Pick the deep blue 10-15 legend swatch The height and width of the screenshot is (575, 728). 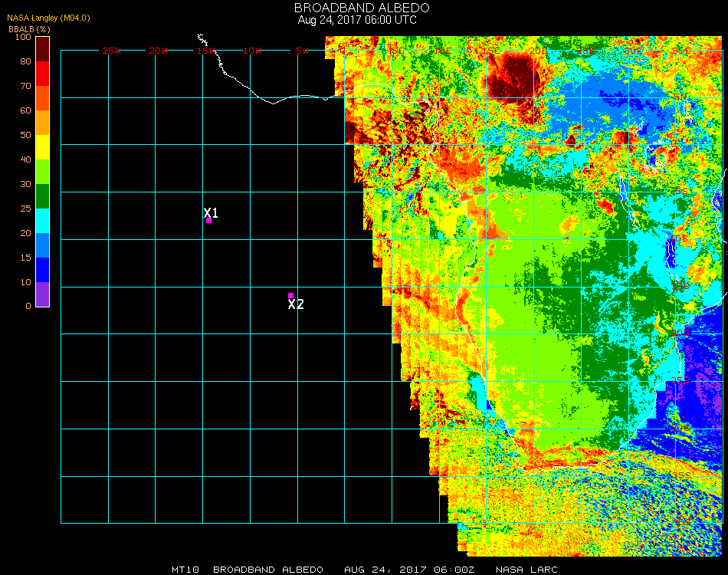[42, 270]
